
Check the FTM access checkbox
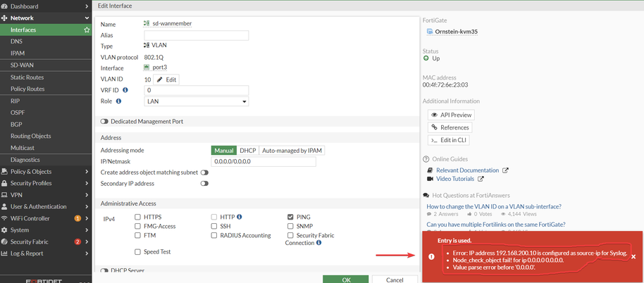pos(138,235)
